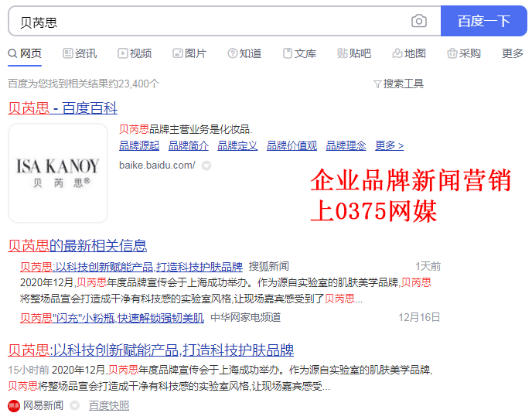Click the 百度一下 search button

483,21
